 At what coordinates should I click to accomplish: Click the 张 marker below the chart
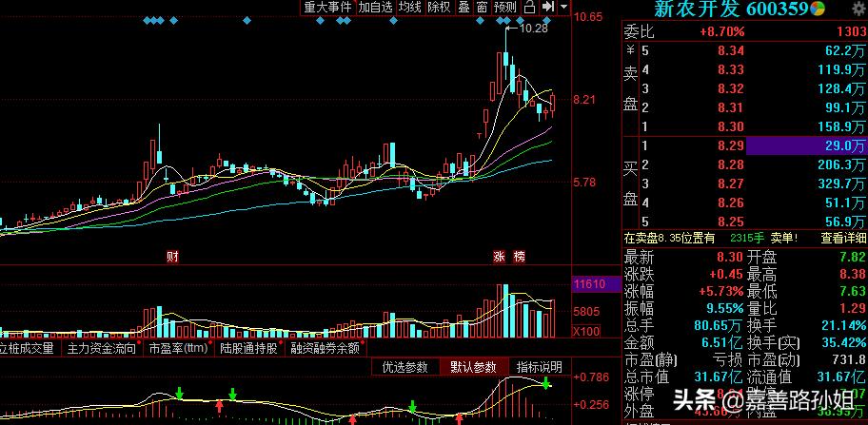pyautogui.click(x=500, y=257)
